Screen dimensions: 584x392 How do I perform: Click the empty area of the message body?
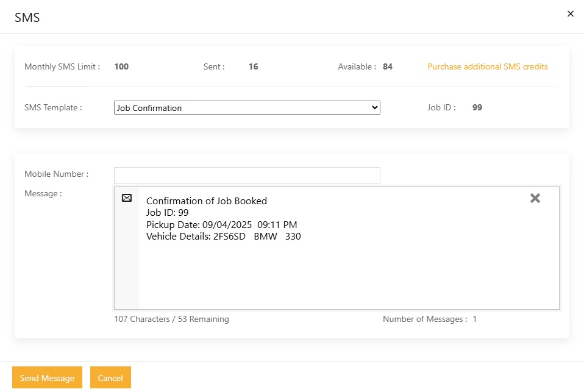pos(347,274)
